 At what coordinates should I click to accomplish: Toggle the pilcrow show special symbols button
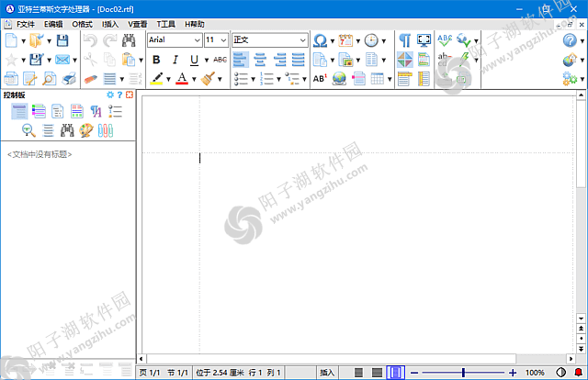pyautogui.click(x=404, y=40)
